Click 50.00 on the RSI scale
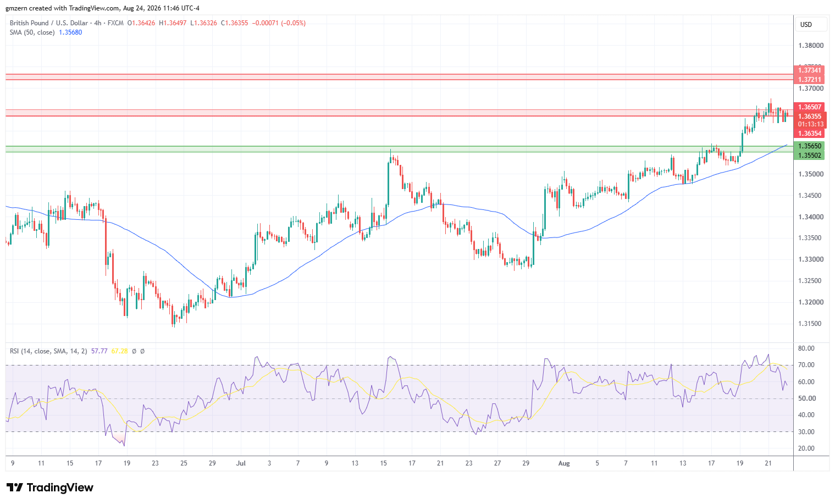Image resolution: width=835 pixels, height=504 pixels. 806,398
